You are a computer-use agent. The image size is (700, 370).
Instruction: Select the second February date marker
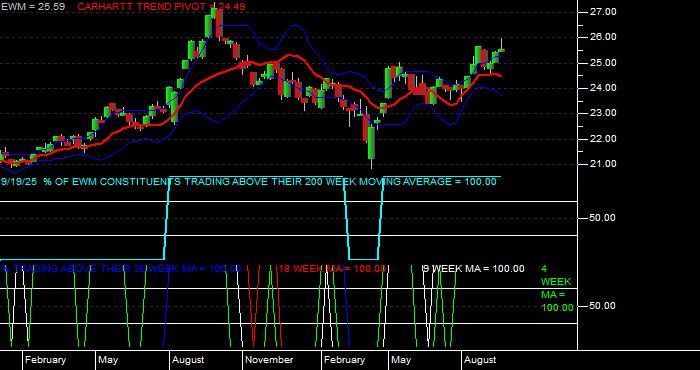click(344, 360)
